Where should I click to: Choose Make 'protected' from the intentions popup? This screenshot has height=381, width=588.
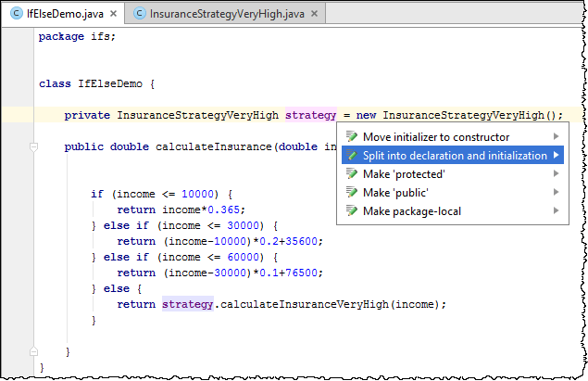click(x=404, y=174)
